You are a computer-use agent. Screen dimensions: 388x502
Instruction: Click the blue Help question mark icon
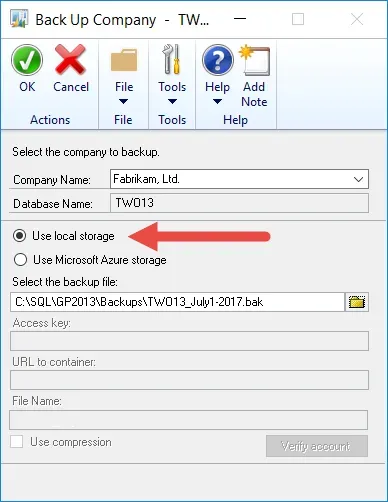pyautogui.click(x=218, y=60)
